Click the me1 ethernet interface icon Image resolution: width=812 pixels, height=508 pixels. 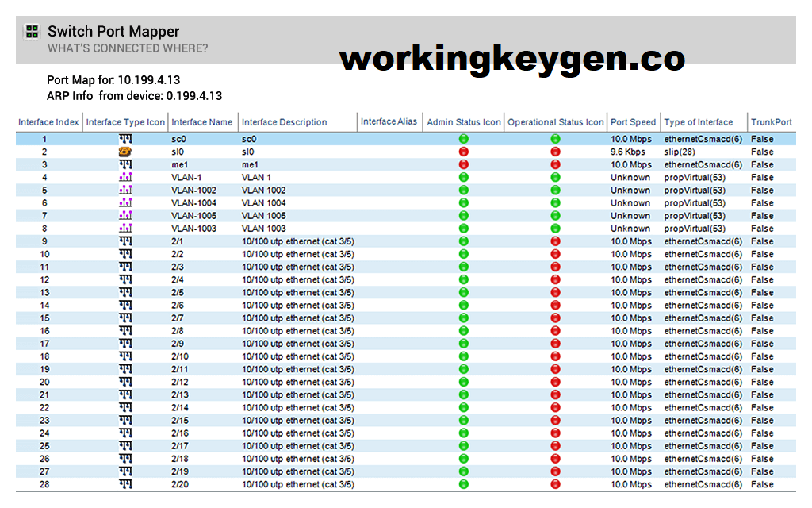coord(125,164)
